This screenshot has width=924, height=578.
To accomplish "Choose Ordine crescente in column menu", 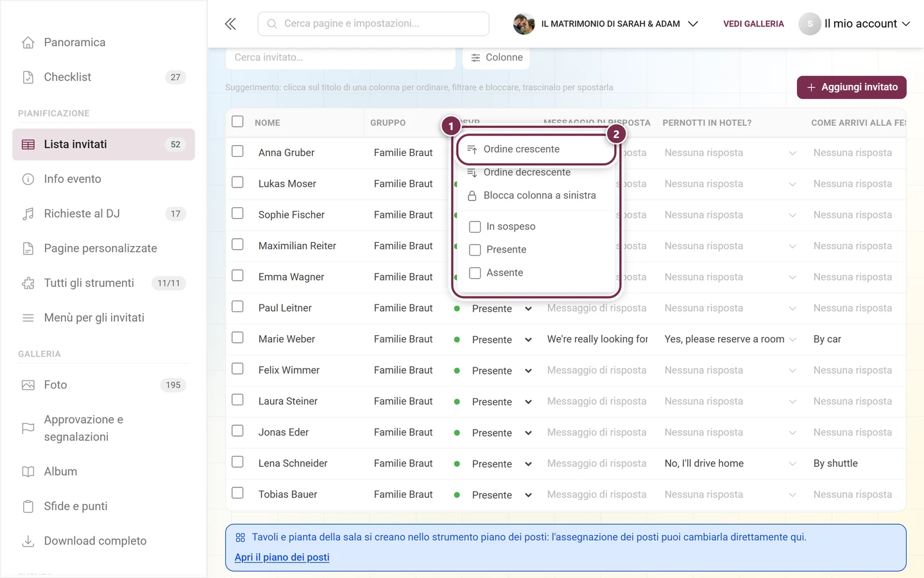I will coord(536,149).
